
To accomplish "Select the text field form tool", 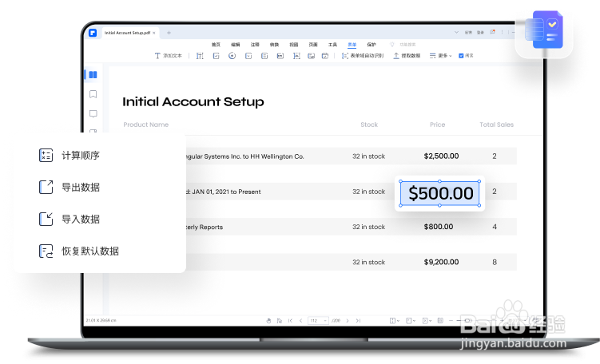I will [200, 56].
